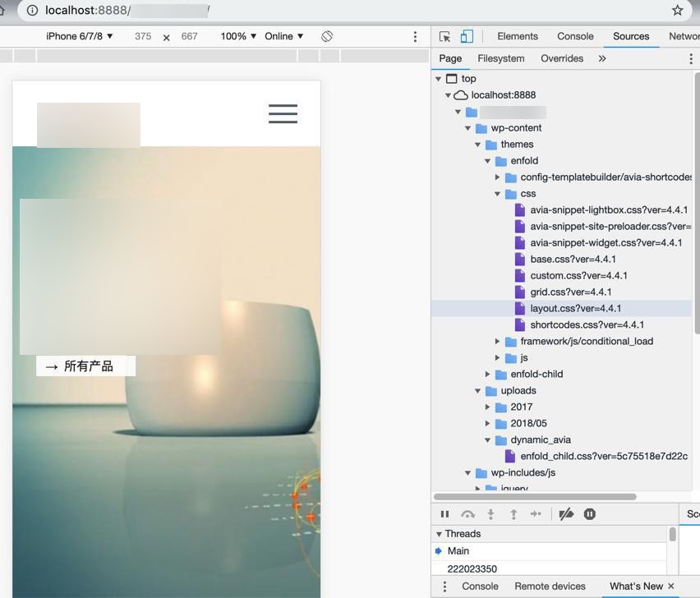Expand the 2018/05 folder

click(x=487, y=424)
